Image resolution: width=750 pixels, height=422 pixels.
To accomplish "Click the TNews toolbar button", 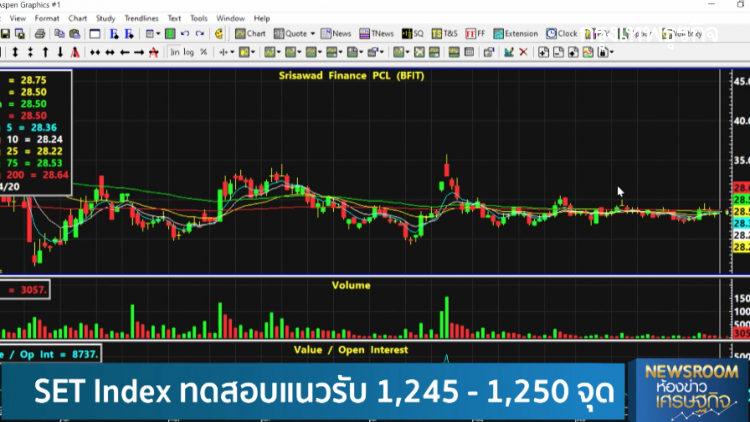I will pyautogui.click(x=376, y=34).
